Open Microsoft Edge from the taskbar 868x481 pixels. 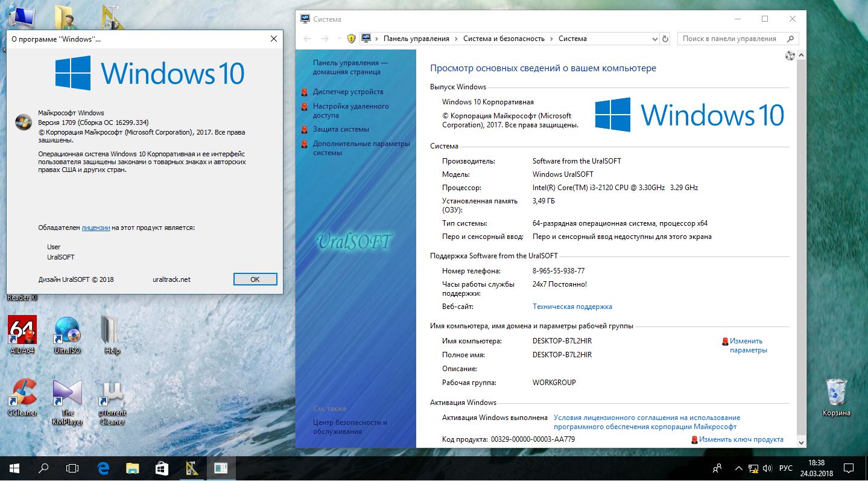pos(103,468)
